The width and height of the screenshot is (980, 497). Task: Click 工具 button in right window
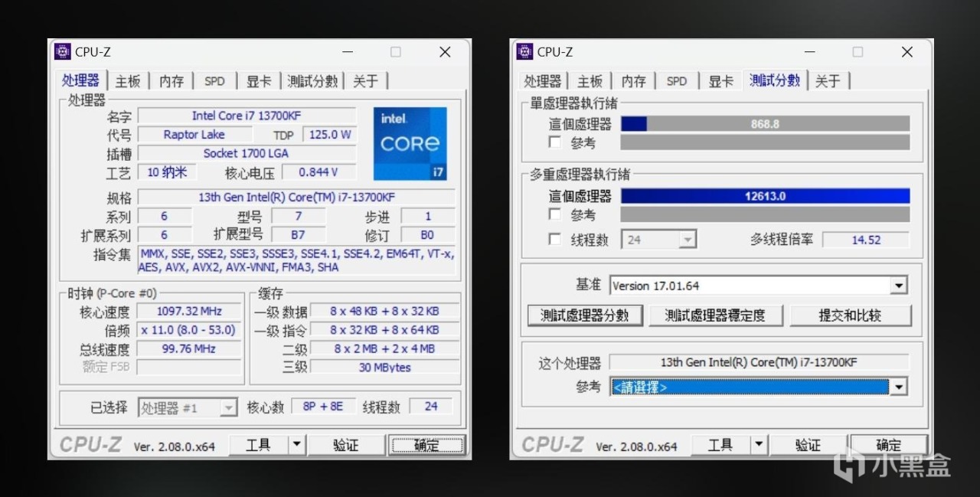[721, 445]
